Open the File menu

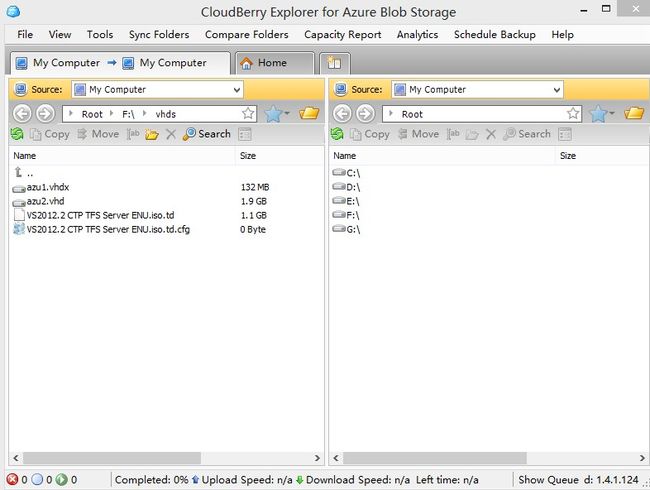point(25,34)
